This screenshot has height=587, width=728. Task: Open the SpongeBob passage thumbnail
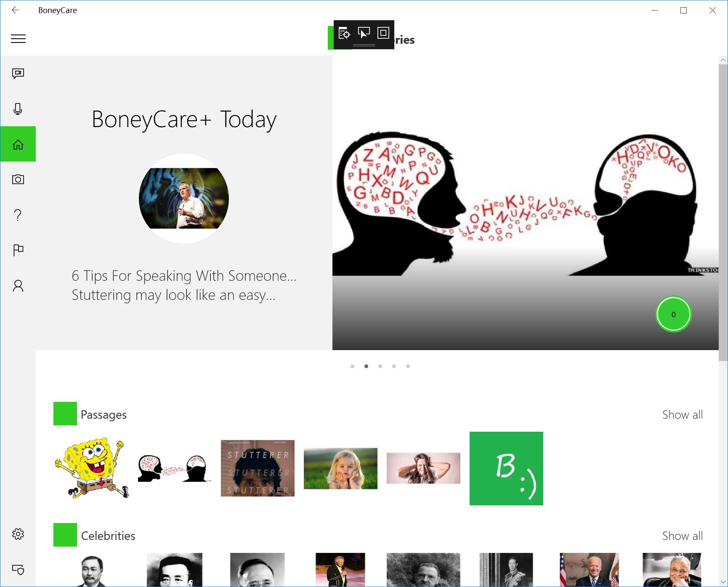[91, 468]
